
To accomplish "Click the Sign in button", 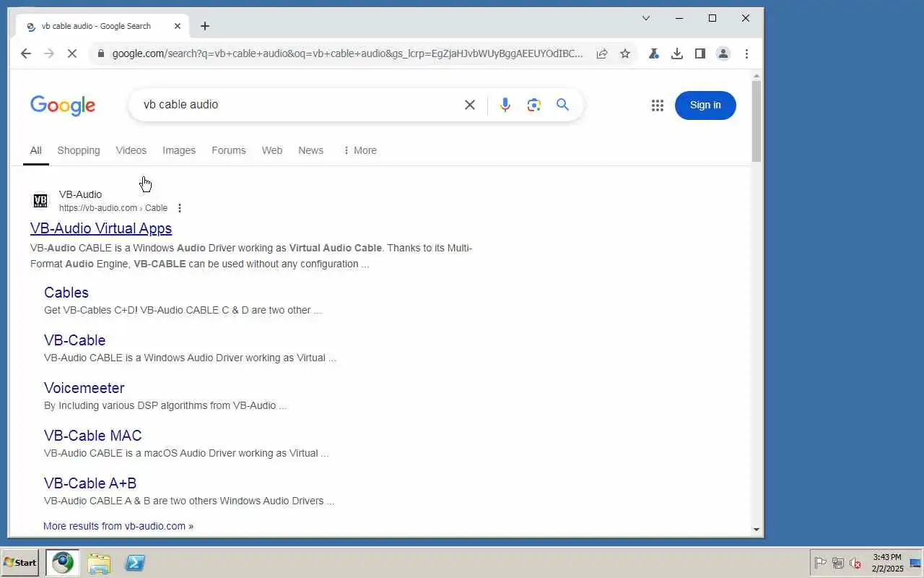I will click(705, 105).
